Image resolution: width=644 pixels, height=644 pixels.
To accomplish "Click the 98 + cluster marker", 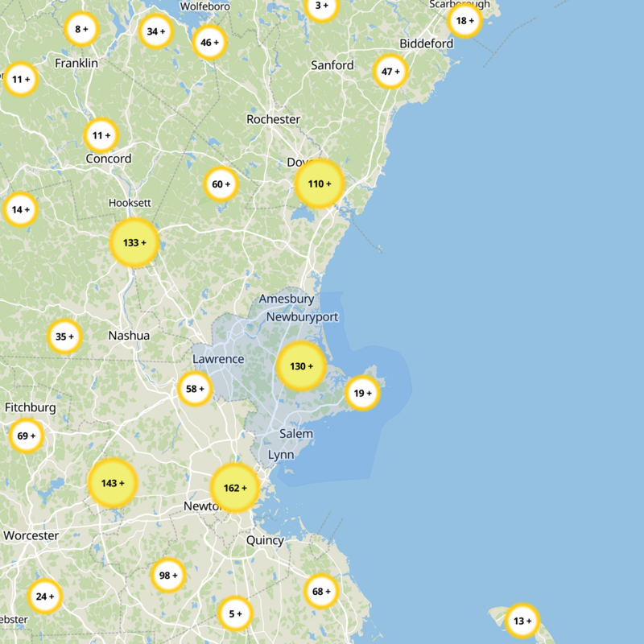I will coord(168,576).
